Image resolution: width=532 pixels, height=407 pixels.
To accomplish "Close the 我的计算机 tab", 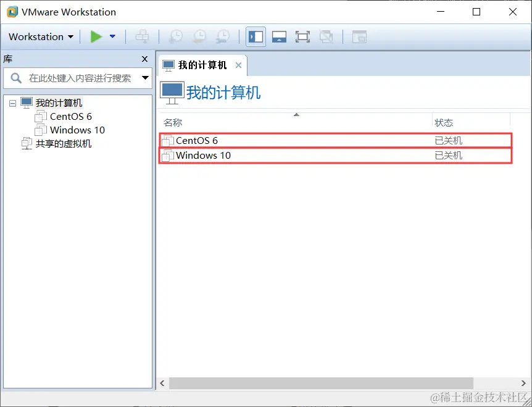I will click(x=238, y=65).
